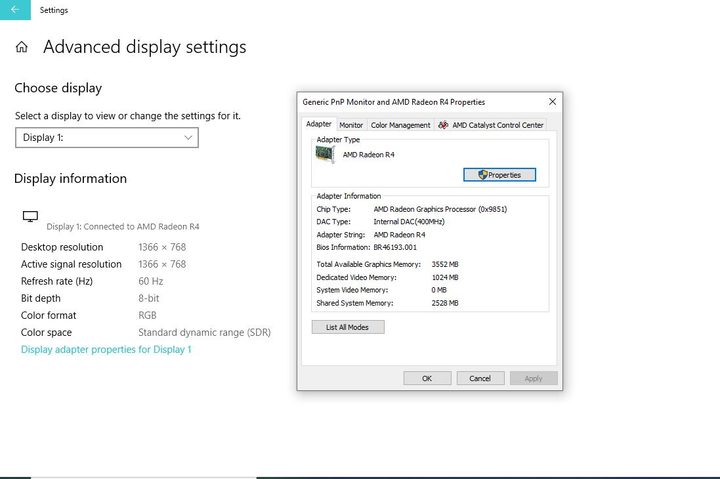This screenshot has height=479, width=720.
Task: Confirm the dialog with OK
Action: pos(427,378)
